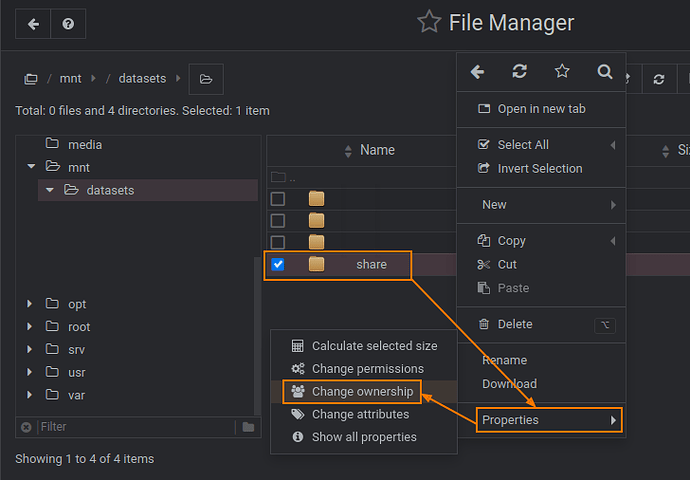Tick the checkbox of the first folder row
Viewport: 690px width, 480px height.
pyautogui.click(x=278, y=199)
